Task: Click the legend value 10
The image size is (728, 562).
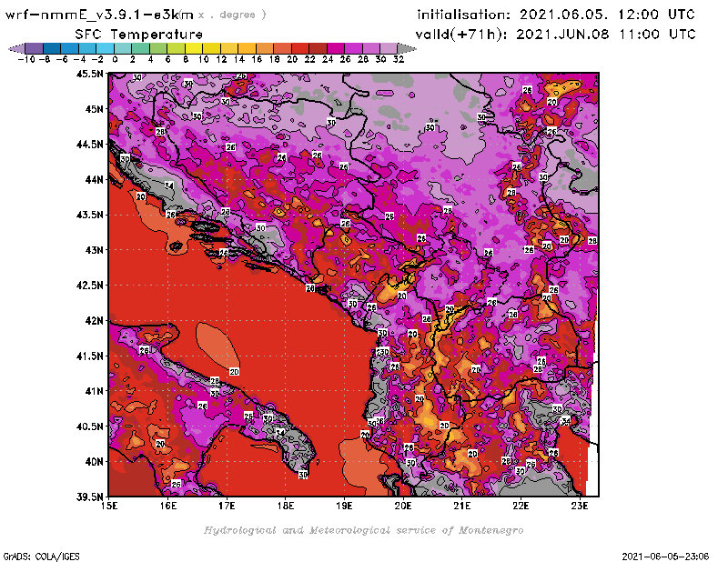Action: point(203,59)
